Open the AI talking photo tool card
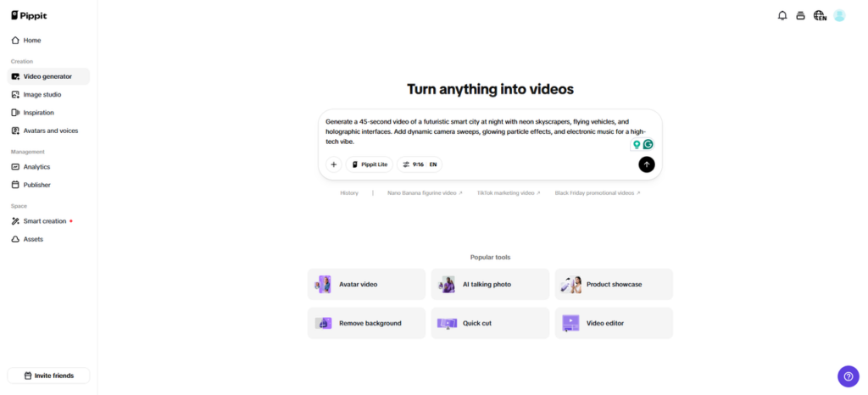Image resolution: width=868 pixels, height=395 pixels. pos(490,285)
